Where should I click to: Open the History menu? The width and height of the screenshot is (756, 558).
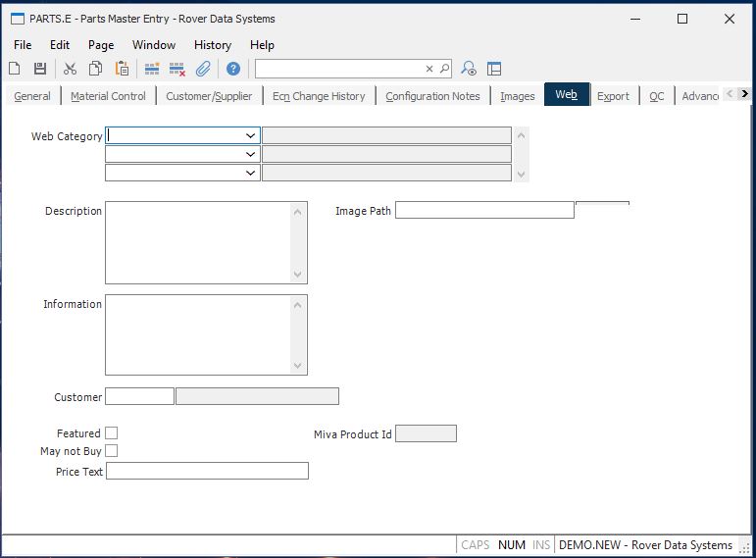coord(212,45)
